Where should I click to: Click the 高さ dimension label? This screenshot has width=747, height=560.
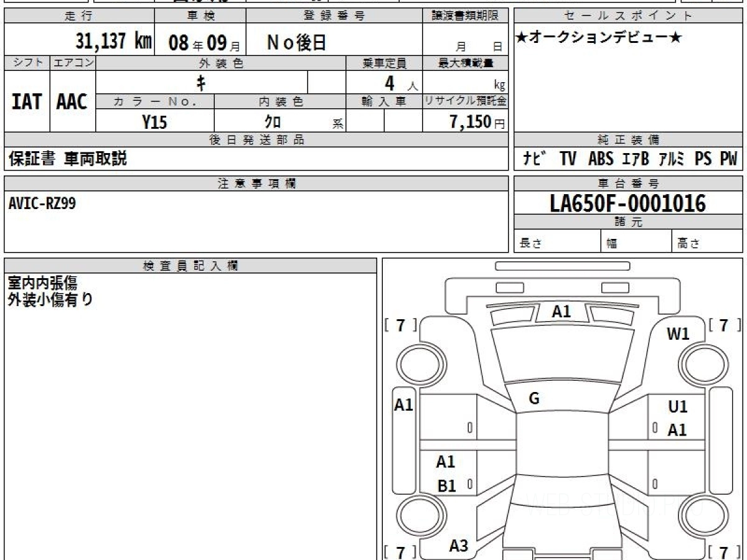(x=688, y=244)
